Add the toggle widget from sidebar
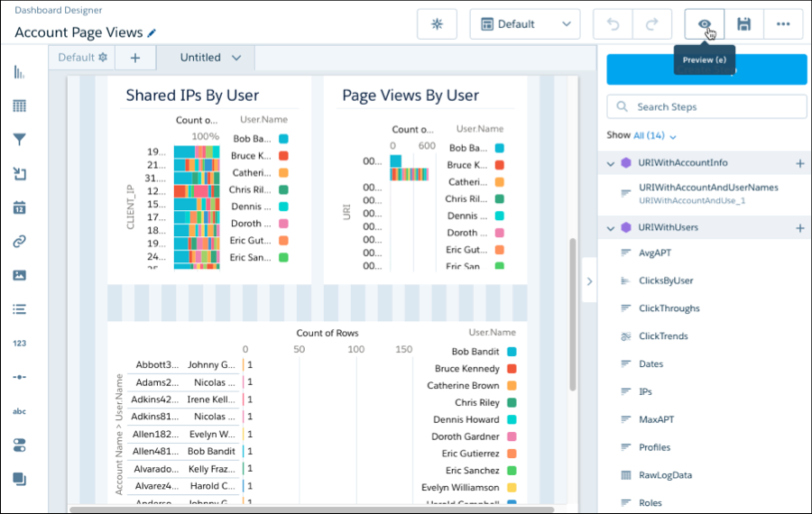This screenshot has width=812, height=514. tap(19, 445)
